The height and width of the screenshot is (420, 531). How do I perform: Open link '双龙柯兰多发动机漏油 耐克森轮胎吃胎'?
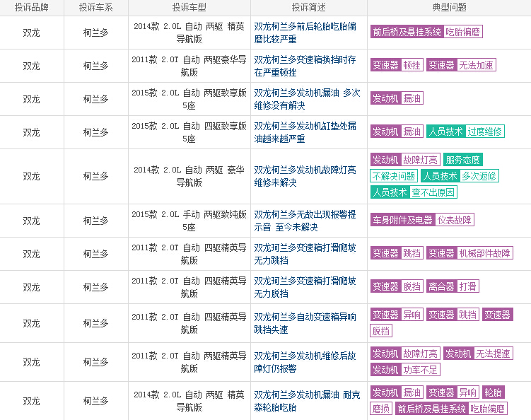click(x=307, y=401)
